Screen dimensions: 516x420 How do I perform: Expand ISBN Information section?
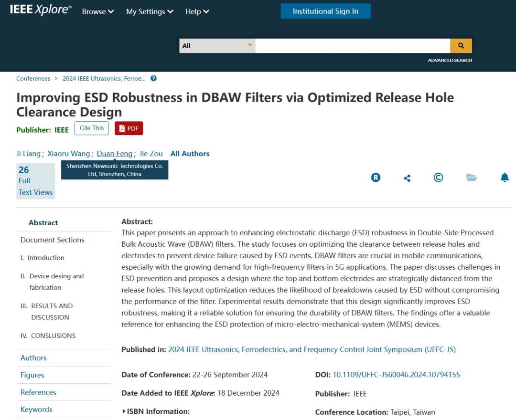coord(156,411)
